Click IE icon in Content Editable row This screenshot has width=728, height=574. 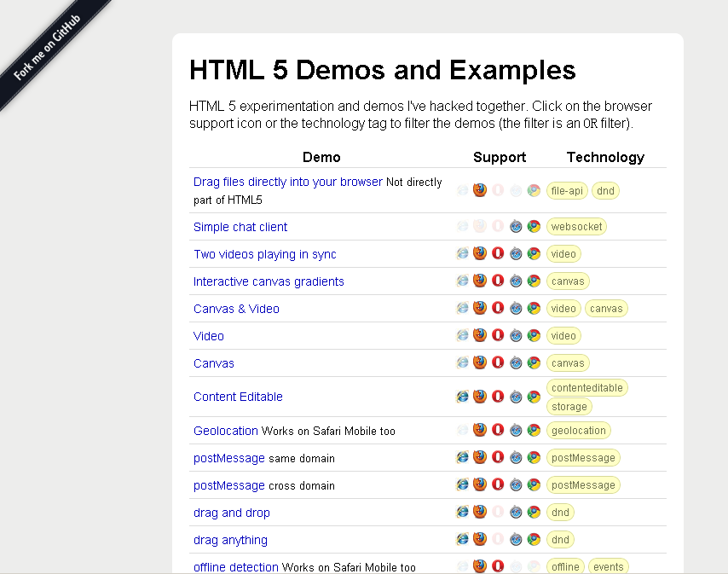pos(462,397)
